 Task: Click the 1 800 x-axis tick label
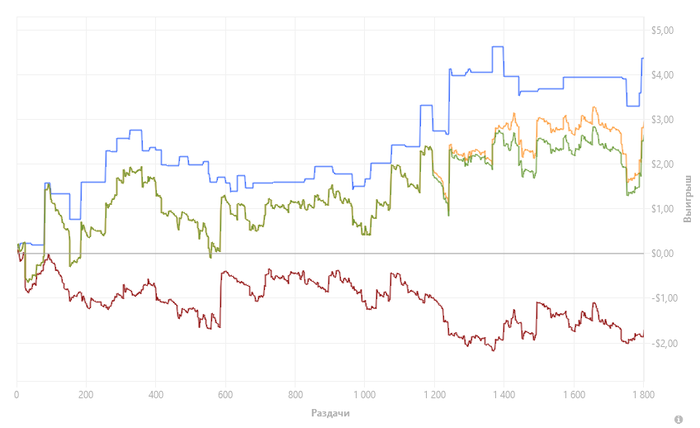click(x=641, y=394)
